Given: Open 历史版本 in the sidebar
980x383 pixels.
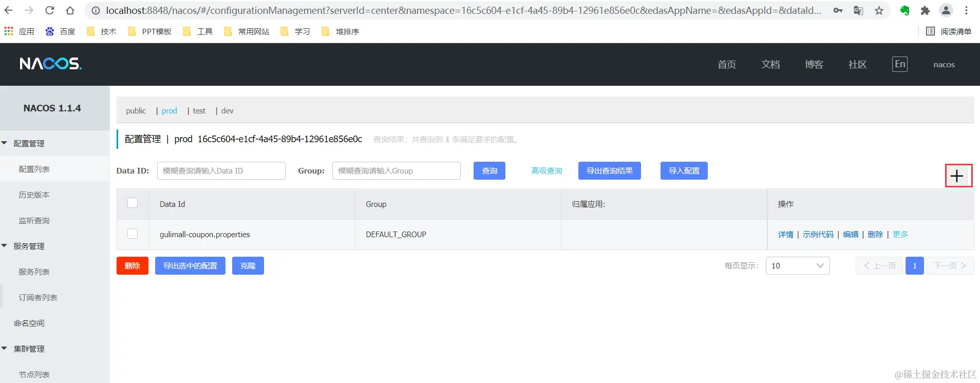Looking at the screenshot, I should (34, 195).
